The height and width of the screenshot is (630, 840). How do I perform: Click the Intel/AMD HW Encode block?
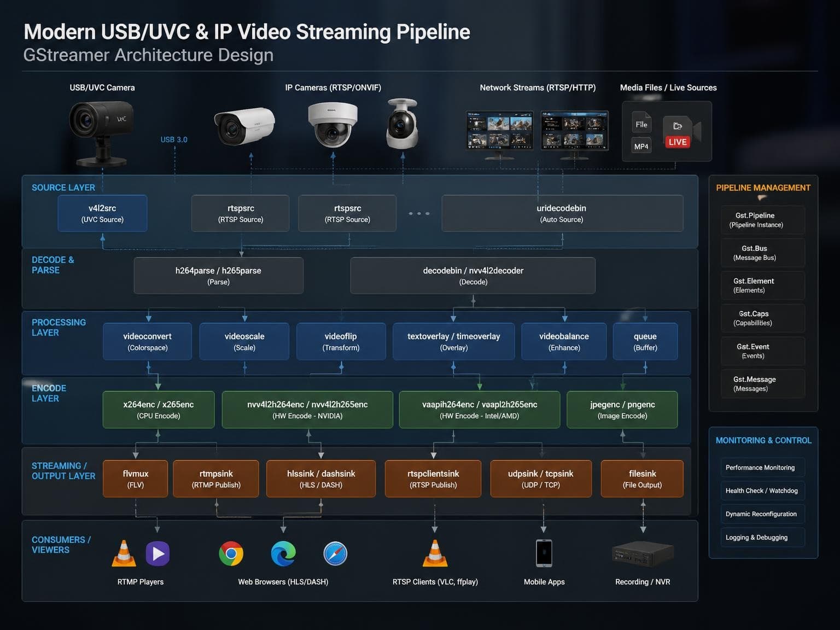pos(480,410)
